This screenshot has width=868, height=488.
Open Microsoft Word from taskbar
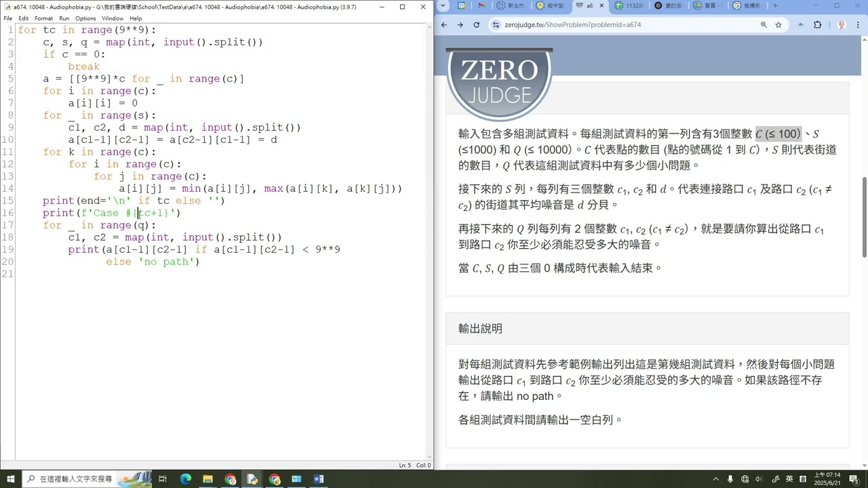pos(319,479)
